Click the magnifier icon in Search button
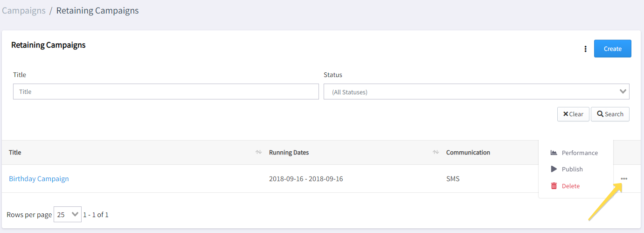This screenshot has height=233, width=644. pos(600,114)
